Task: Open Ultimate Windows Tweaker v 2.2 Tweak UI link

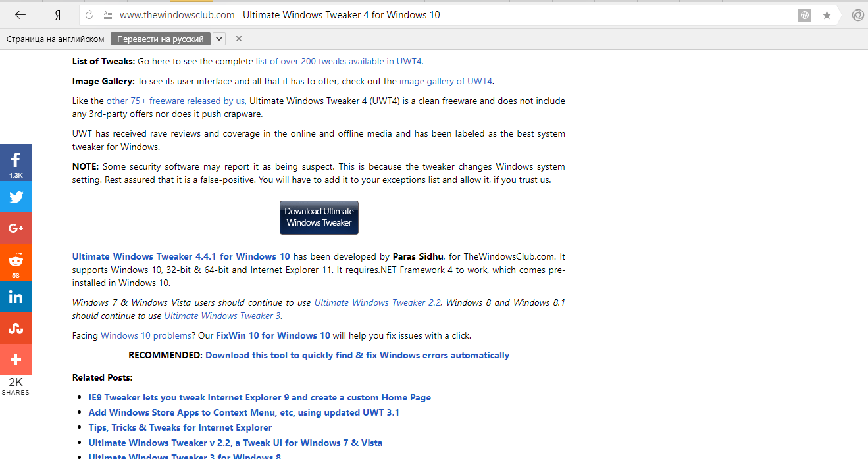Action: (x=236, y=443)
